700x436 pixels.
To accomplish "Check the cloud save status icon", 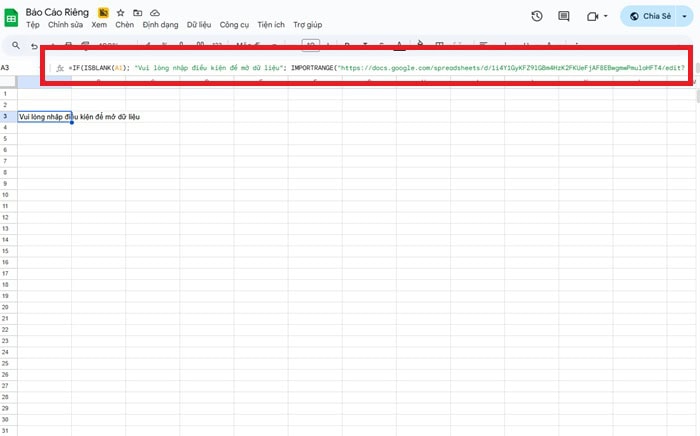I will (x=154, y=12).
